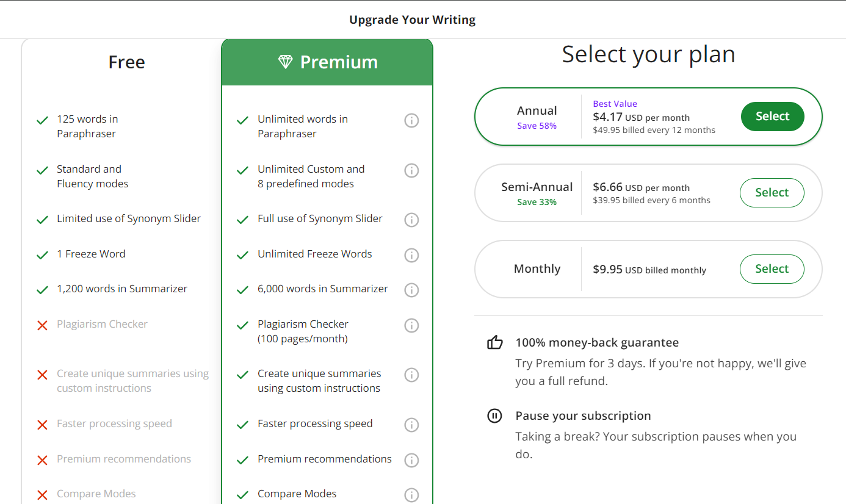Open info icon for Faster processing speed
The height and width of the screenshot is (504, 846).
coord(412,425)
